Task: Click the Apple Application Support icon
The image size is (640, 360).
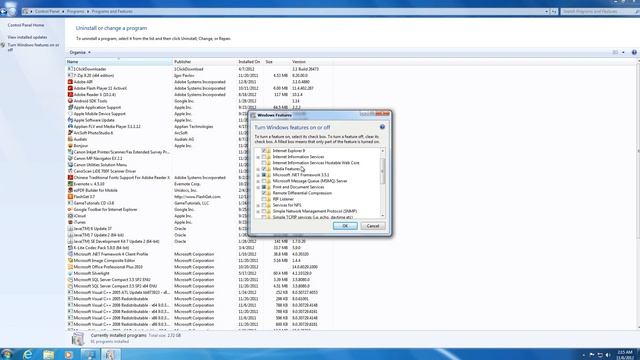Action: 70,107
